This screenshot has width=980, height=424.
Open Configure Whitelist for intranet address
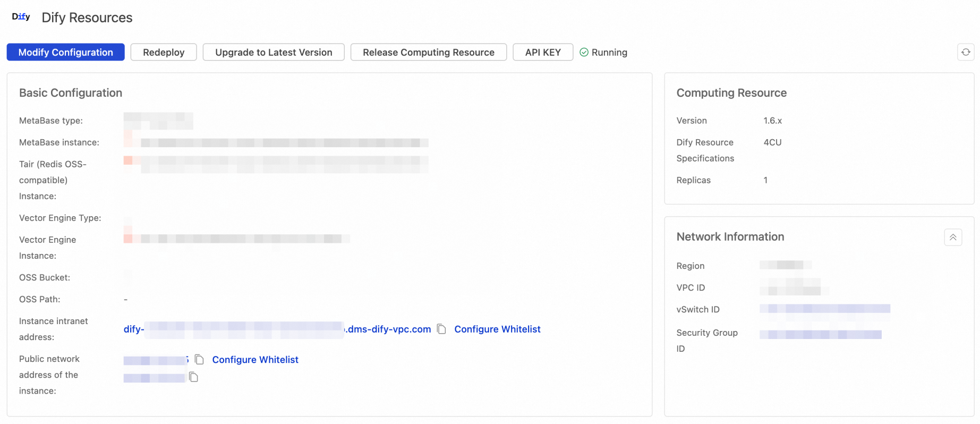tap(497, 329)
